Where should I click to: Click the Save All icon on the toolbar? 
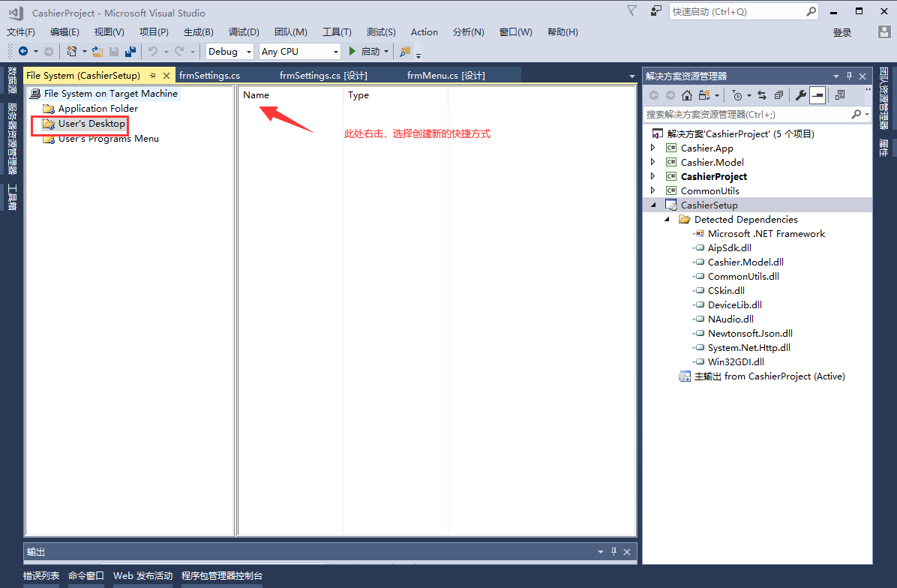[129, 51]
